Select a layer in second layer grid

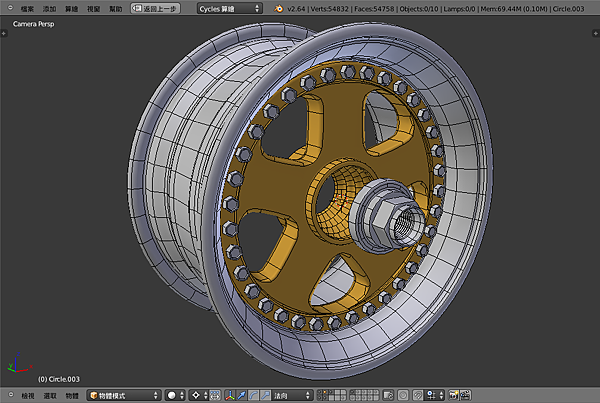coord(364,395)
